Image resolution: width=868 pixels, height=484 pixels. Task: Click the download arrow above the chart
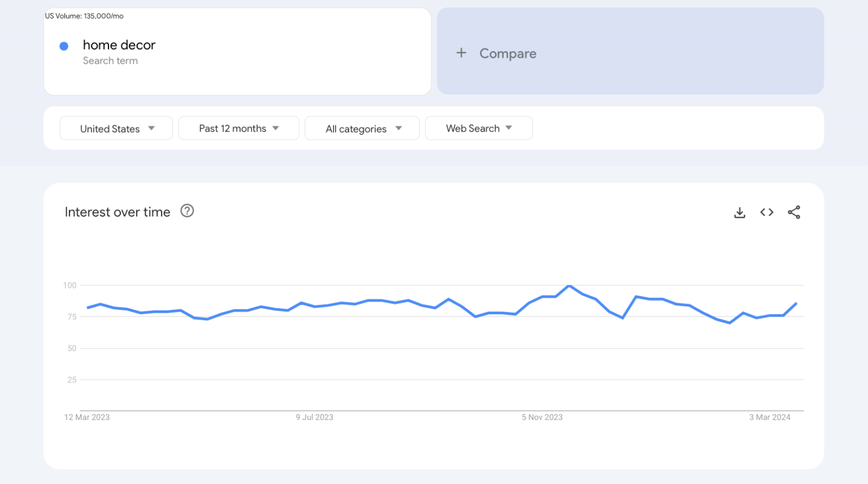coord(740,212)
